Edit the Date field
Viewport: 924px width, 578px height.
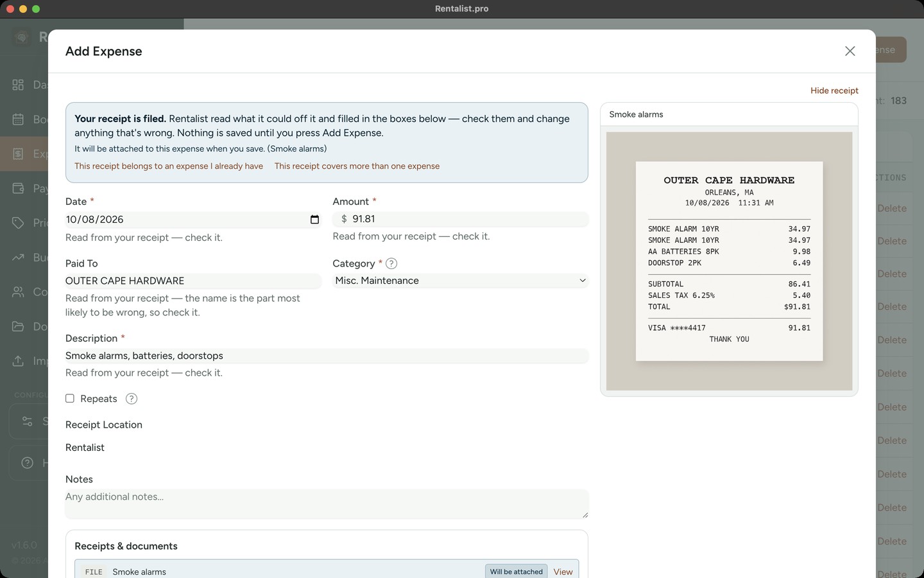coord(193,220)
